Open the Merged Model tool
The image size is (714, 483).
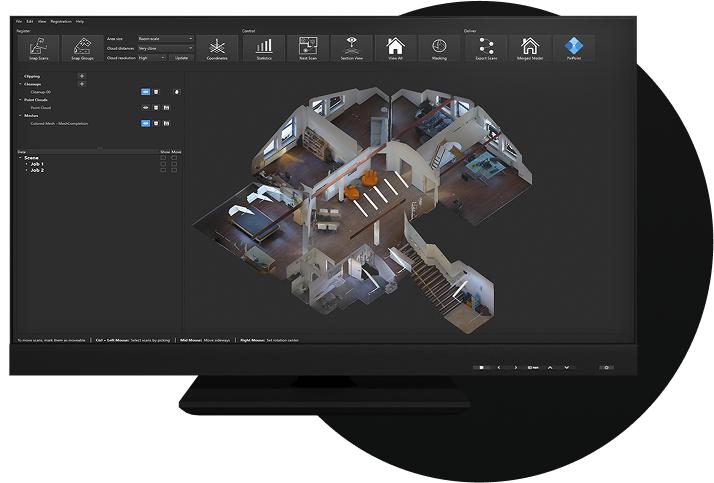[530, 48]
